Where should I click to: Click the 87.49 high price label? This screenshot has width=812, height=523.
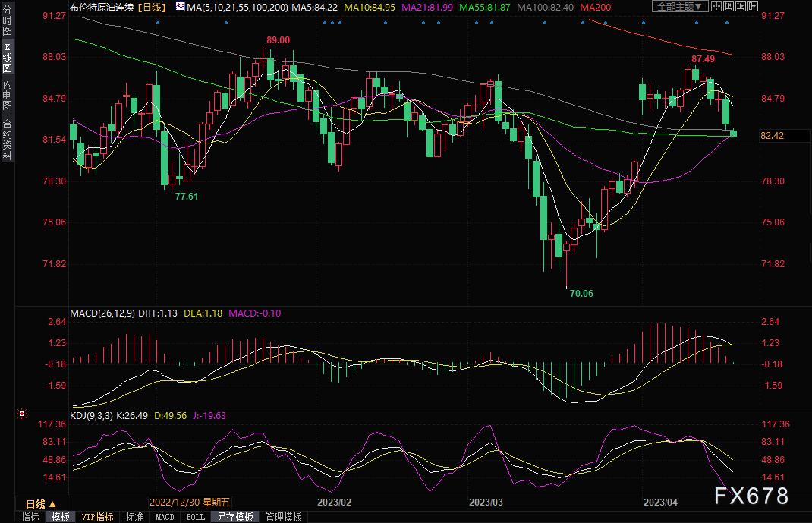pyautogui.click(x=703, y=59)
